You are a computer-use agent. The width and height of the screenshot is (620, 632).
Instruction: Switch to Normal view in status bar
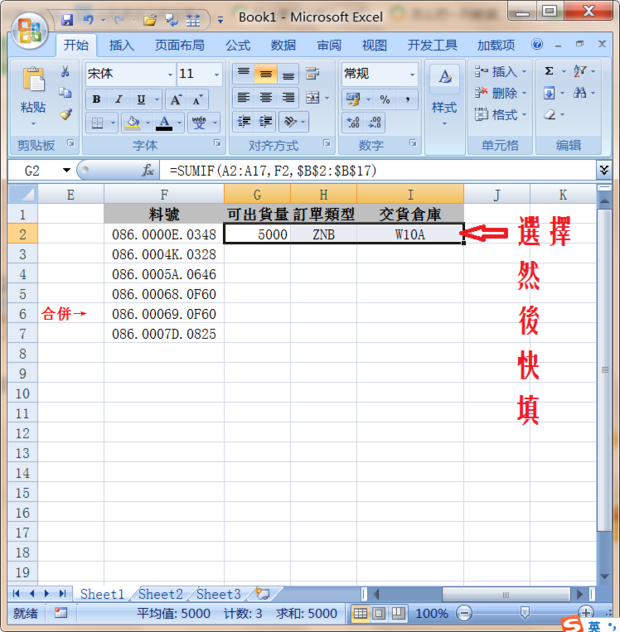[x=360, y=613]
